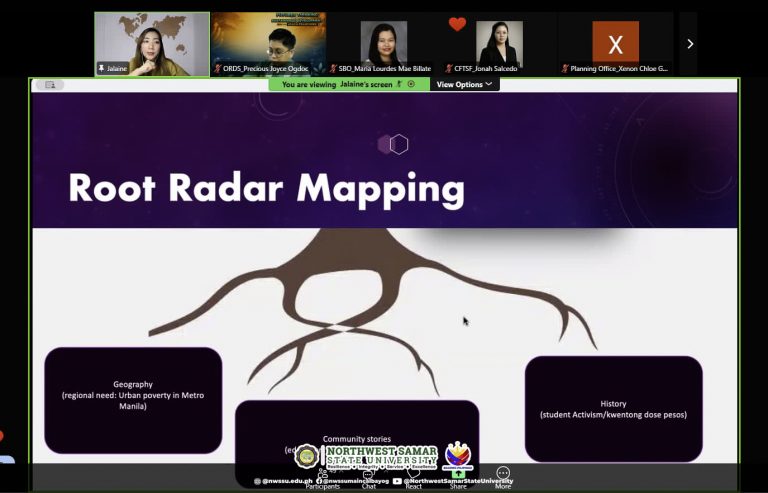Click muted mic icon beside CFTSF_Jonah Salcedo
Image resolution: width=768 pixels, height=493 pixels.
point(449,69)
